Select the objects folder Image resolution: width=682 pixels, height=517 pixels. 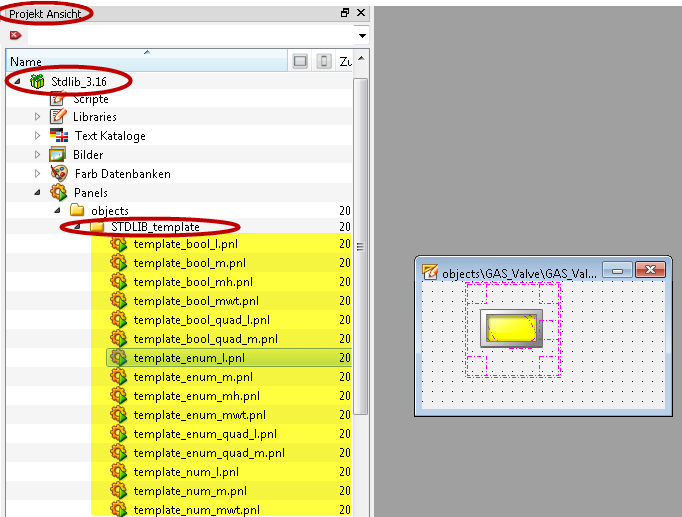click(x=110, y=211)
